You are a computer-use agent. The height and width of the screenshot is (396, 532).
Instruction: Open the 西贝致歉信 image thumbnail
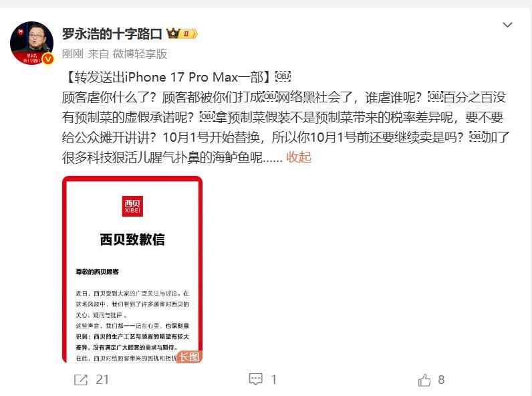point(132,270)
